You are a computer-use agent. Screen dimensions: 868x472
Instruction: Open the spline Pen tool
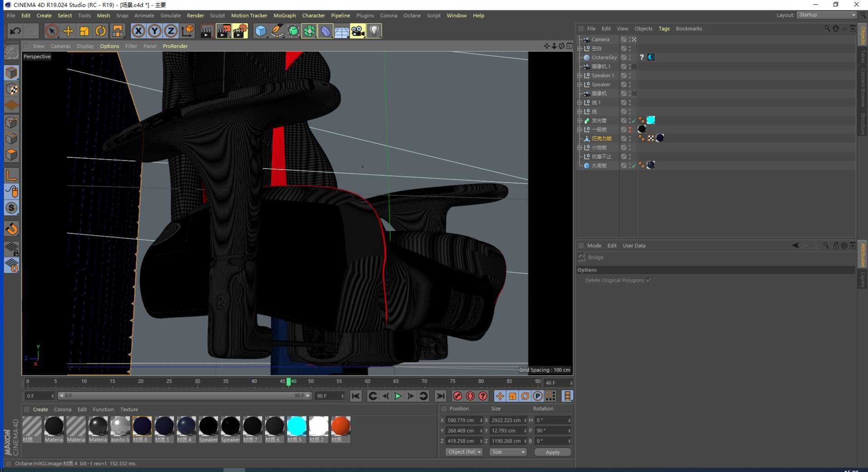click(x=277, y=31)
